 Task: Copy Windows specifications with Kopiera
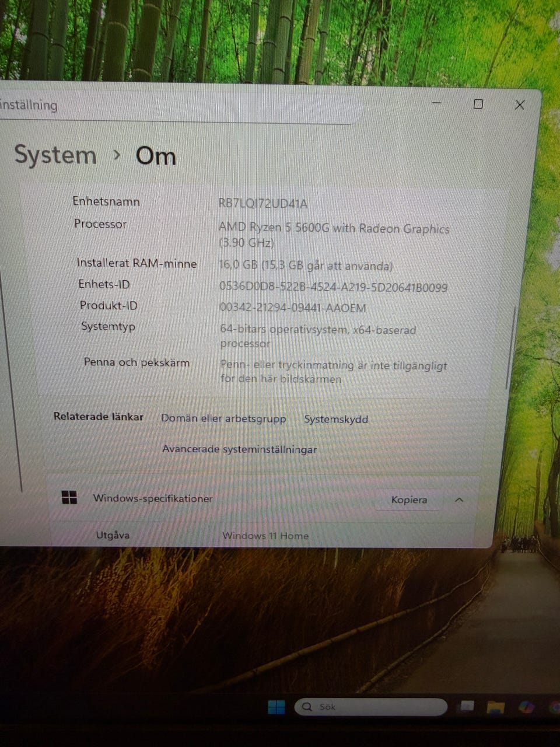pos(409,500)
